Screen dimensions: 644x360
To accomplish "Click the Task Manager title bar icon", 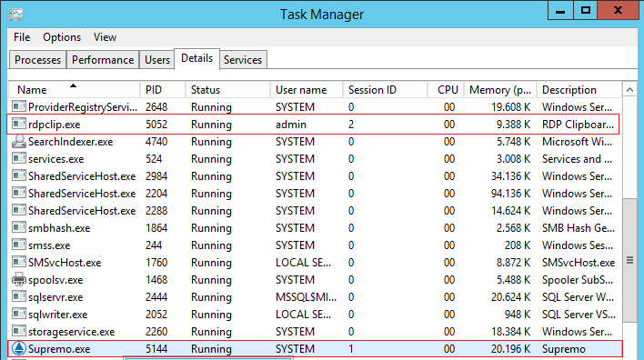I will click(x=16, y=15).
